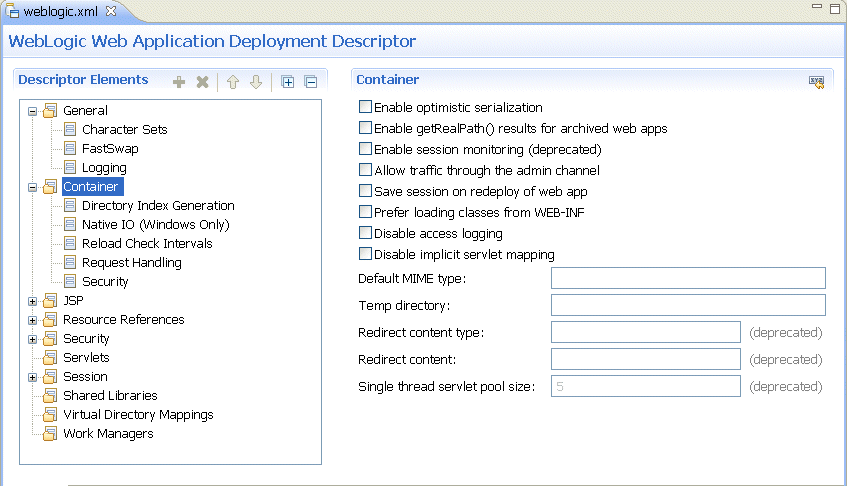Screen dimensions: 847x486
Task: Check Prefer loading classes from WEB-INF
Action: [365, 212]
